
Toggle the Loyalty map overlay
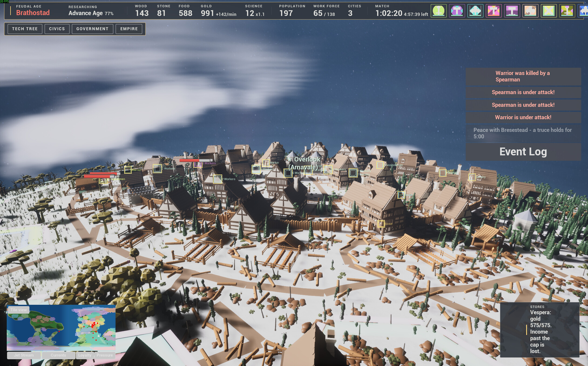pyautogui.click(x=85, y=355)
